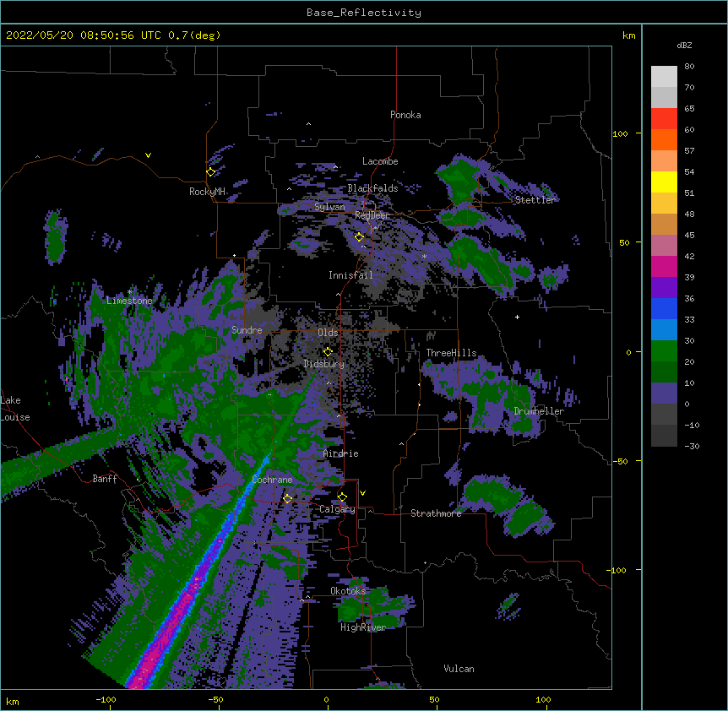Viewport: 728px width, 711px height.
Task: Click the Stettler label
Action: click(535, 200)
